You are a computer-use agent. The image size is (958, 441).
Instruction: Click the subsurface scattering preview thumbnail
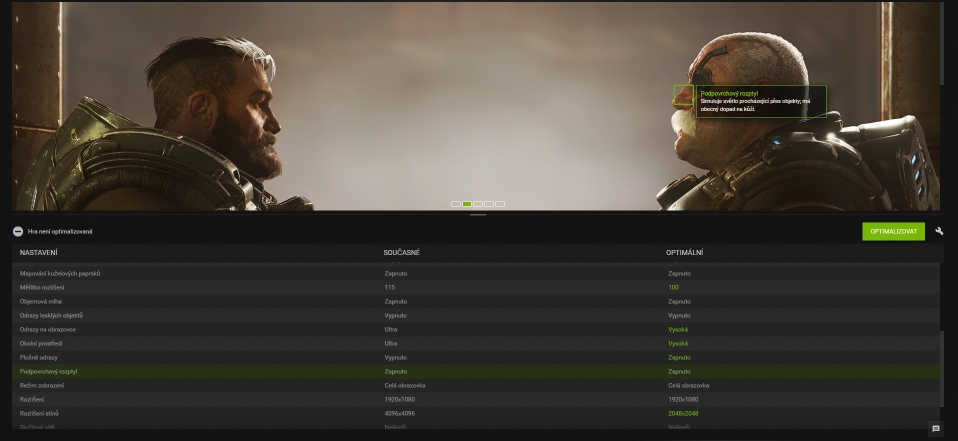(683, 96)
